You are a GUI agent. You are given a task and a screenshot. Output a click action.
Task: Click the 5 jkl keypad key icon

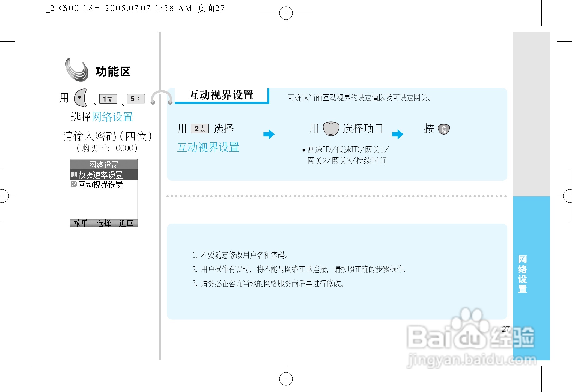136,99
